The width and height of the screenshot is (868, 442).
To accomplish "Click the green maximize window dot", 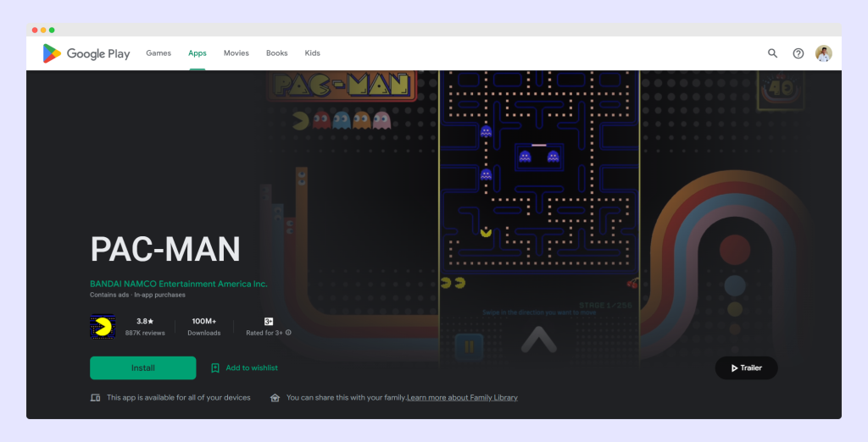I will 52,30.
